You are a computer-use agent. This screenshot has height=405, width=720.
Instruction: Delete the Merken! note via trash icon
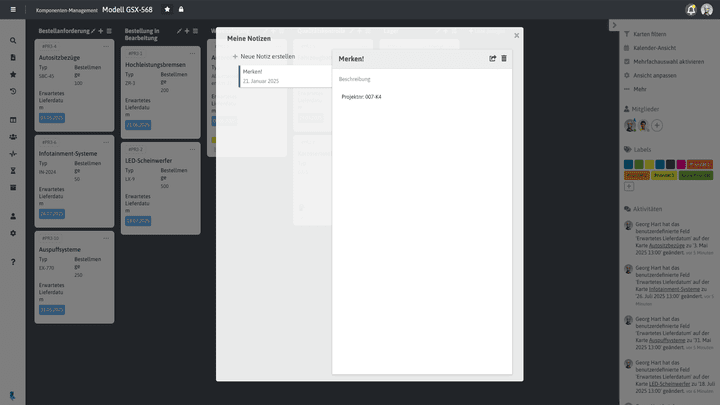click(504, 59)
